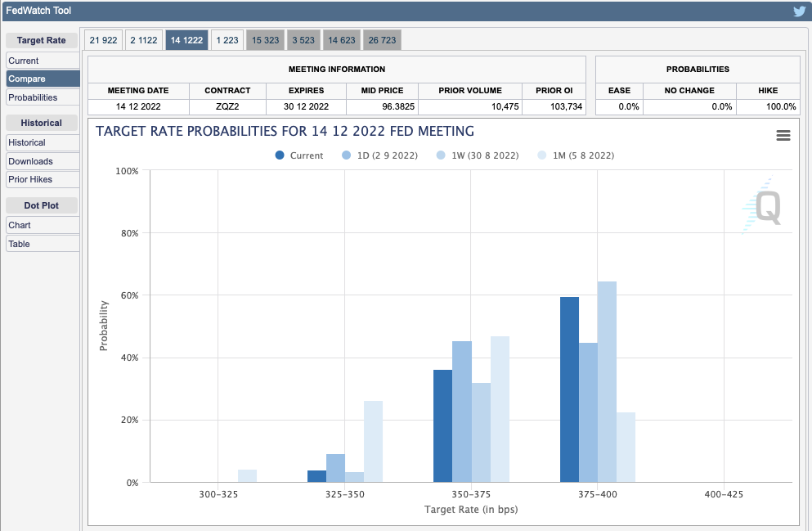812x531 pixels.
Task: Click the mid price 96.3825 cell
Action: coord(382,106)
